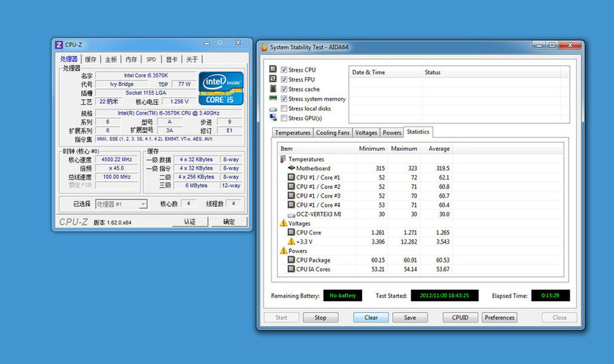Screen dimensions: 614x364
Task: Click the Stop button in AIDA64
Action: [321, 317]
